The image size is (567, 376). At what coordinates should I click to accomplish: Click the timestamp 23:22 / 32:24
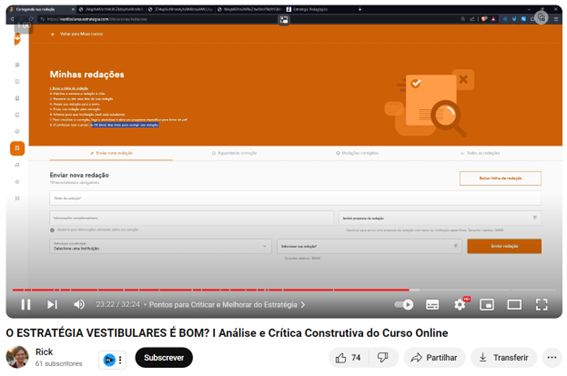click(118, 304)
